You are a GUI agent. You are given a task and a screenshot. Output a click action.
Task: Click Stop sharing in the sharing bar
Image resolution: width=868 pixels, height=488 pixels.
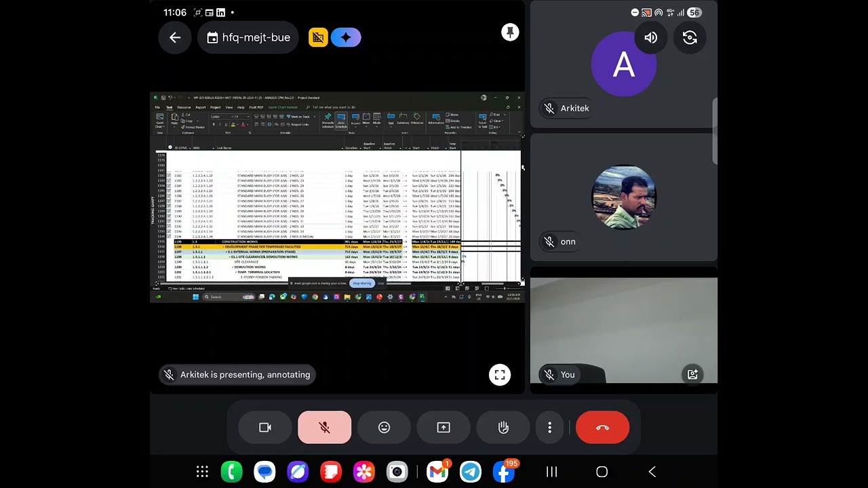(x=362, y=283)
